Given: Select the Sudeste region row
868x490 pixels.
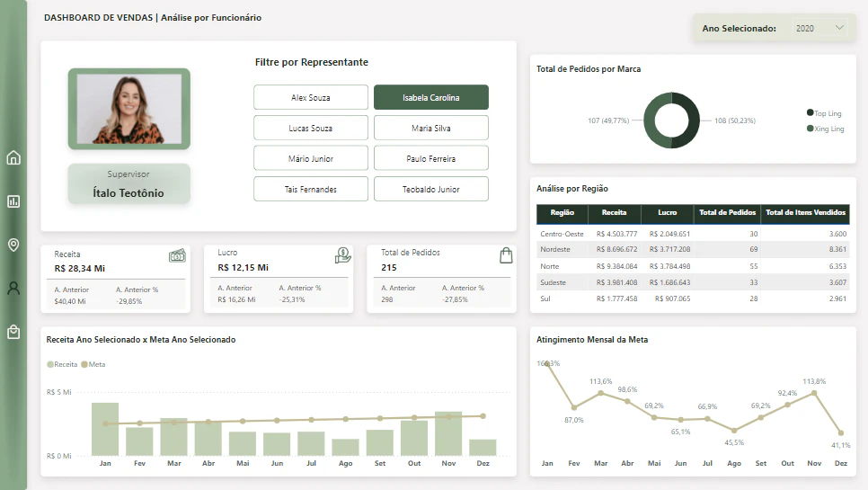Looking at the screenshot, I should coord(693,282).
